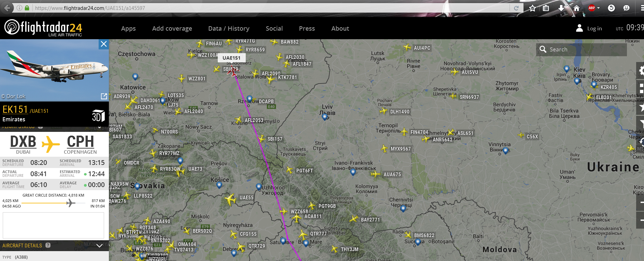The height and width of the screenshot is (261, 644).
Task: Open the Adblock Plus extension icon
Action: click(x=592, y=8)
